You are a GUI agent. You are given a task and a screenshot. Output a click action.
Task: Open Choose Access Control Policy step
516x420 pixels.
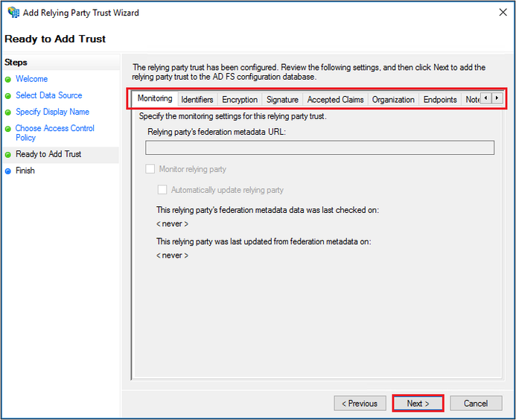[55, 133]
